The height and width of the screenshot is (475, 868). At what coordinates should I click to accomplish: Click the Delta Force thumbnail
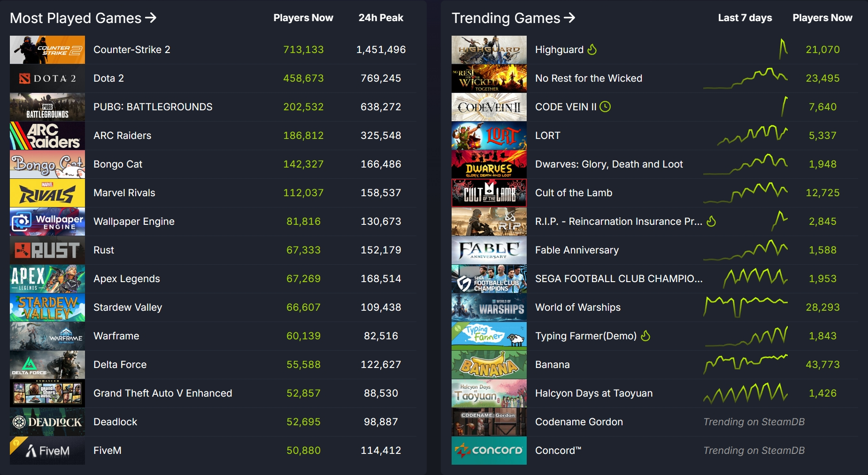coord(47,365)
